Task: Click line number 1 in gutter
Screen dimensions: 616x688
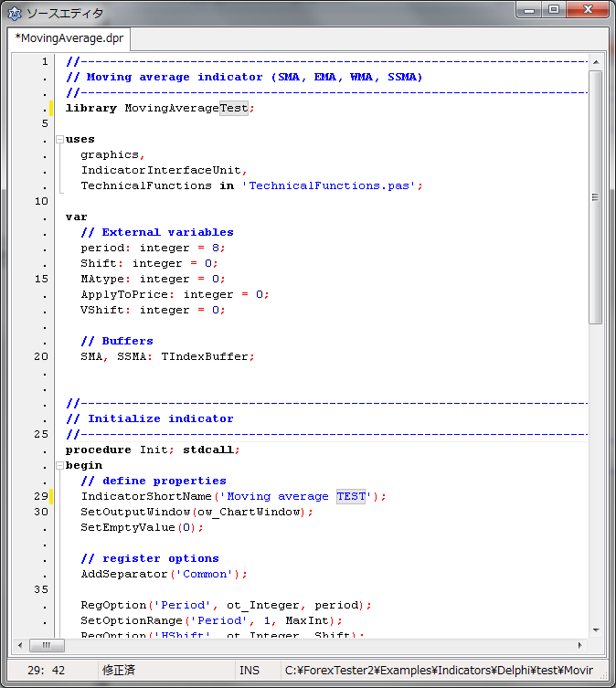Action: click(45, 62)
